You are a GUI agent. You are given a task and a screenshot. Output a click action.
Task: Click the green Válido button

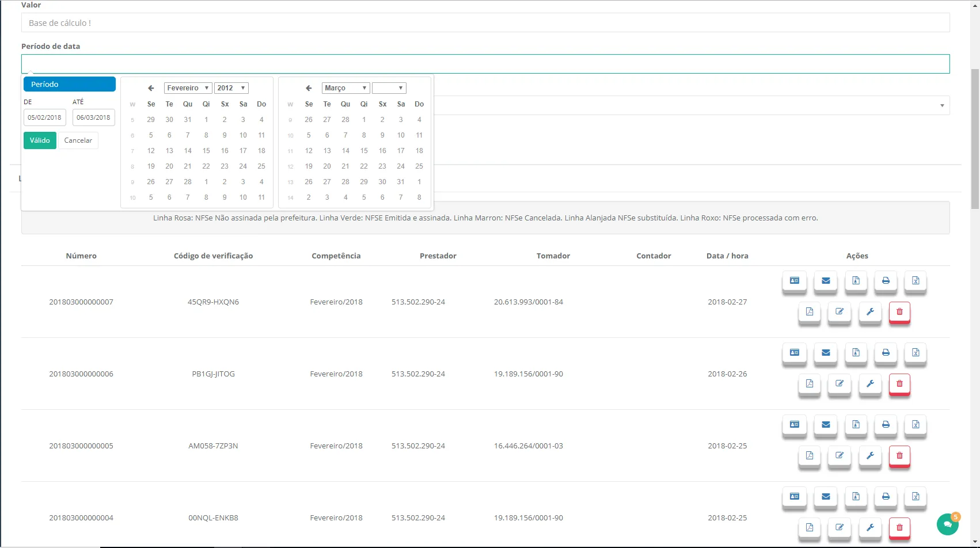point(40,140)
